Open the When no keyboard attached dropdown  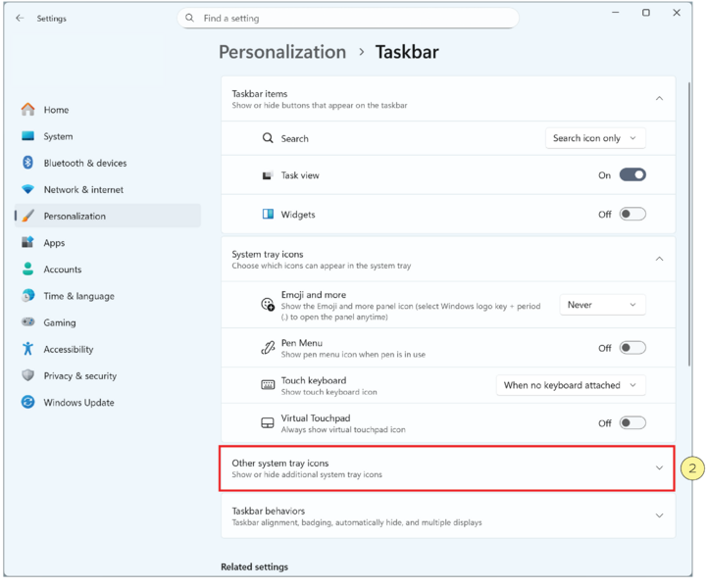[571, 385]
